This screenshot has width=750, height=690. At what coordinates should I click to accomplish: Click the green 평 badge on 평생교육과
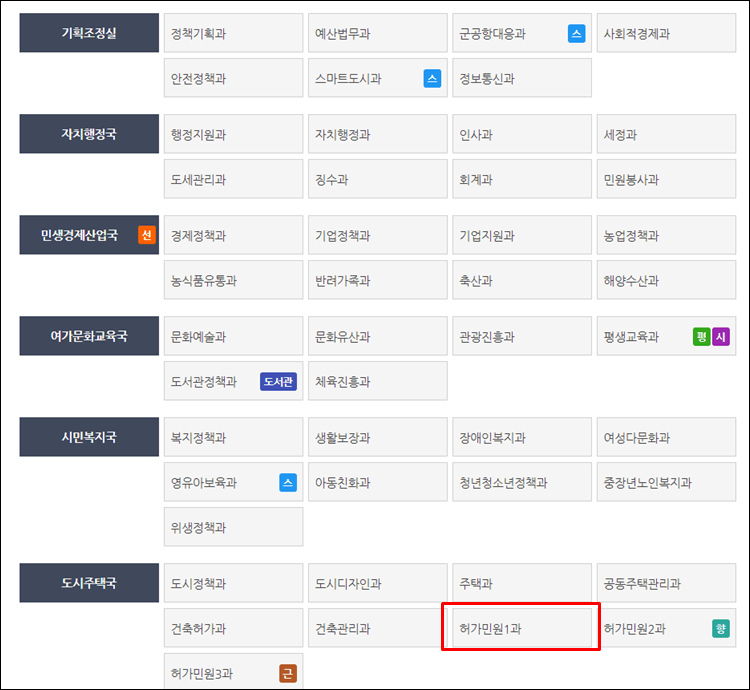702,337
